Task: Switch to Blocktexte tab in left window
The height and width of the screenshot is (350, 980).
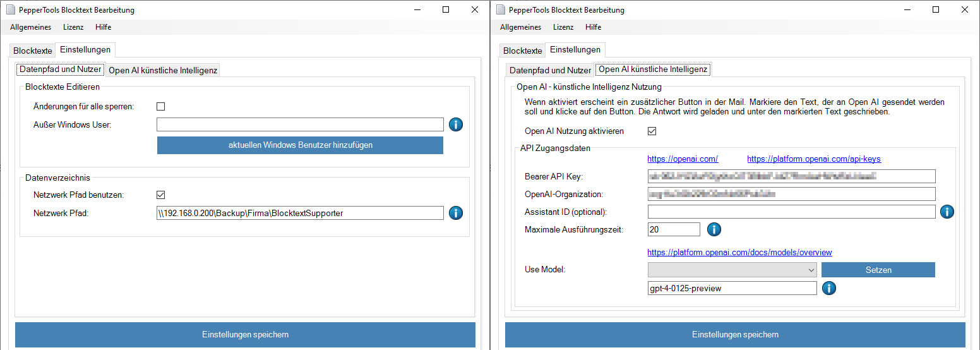Action: tap(33, 51)
